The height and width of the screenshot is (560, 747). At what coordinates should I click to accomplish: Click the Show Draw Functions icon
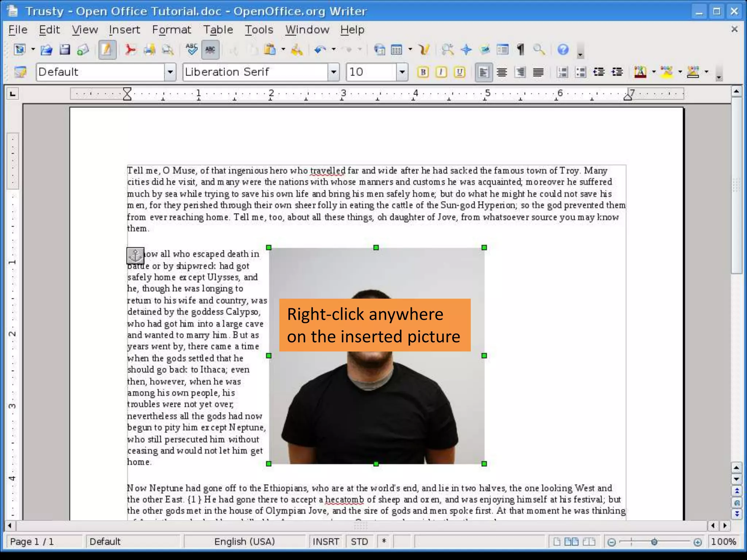click(424, 50)
